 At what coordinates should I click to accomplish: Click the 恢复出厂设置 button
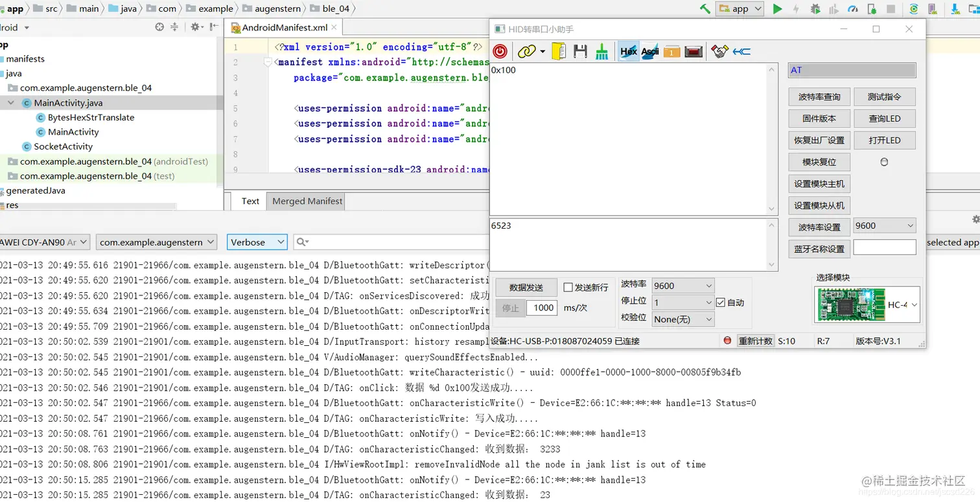click(x=819, y=140)
